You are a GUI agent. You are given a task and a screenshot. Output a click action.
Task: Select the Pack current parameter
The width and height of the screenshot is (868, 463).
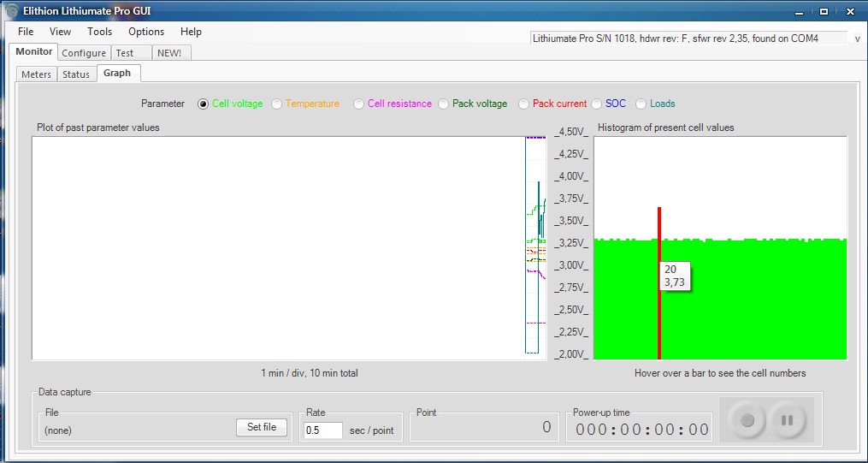(552, 104)
